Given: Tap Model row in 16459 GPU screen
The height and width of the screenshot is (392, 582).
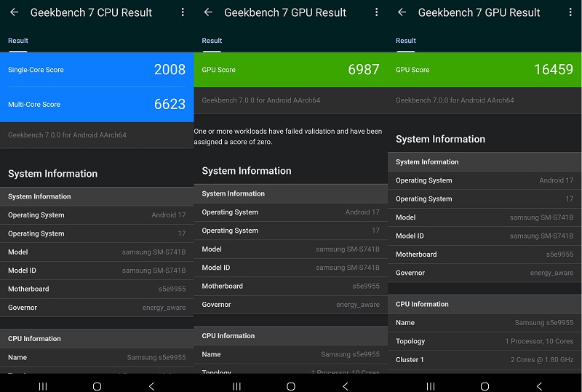Looking at the screenshot, I should [x=485, y=217].
